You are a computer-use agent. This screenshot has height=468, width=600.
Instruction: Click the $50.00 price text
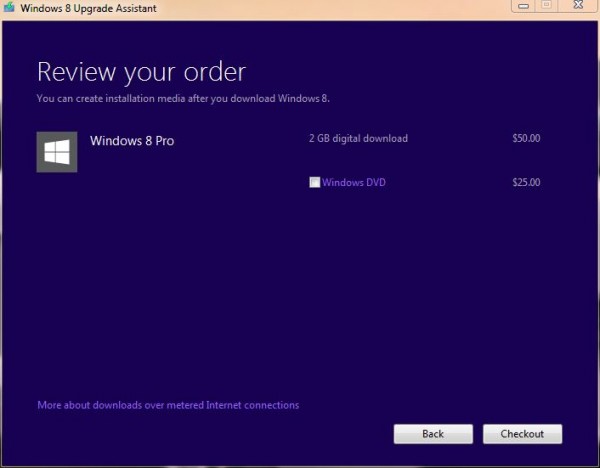[x=526, y=138]
